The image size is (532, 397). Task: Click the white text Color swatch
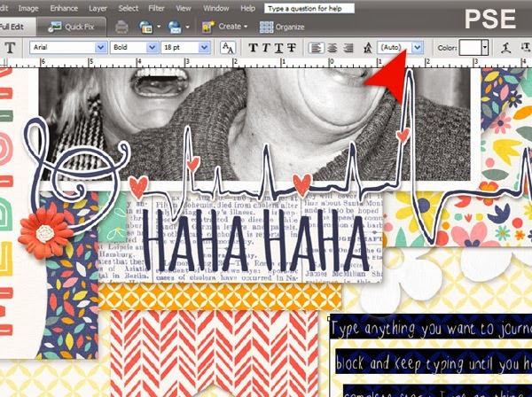coord(471,47)
